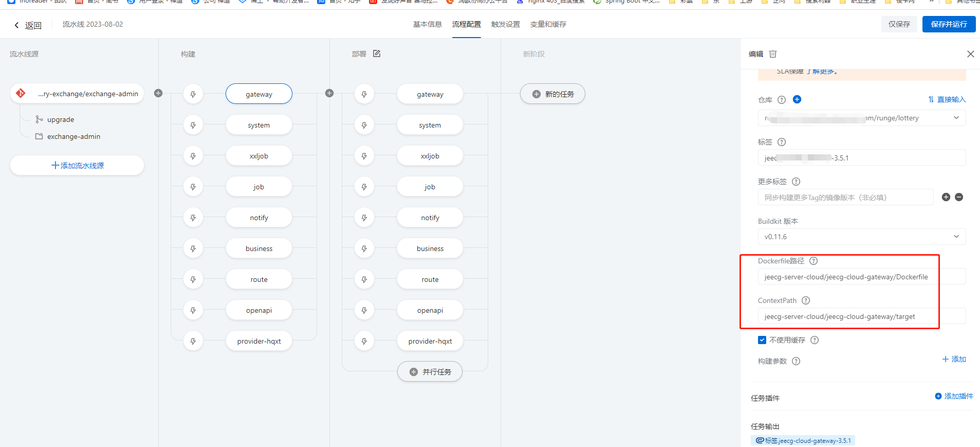
Task: Open help tooltip for 不使用缓存
Action: 815,340
